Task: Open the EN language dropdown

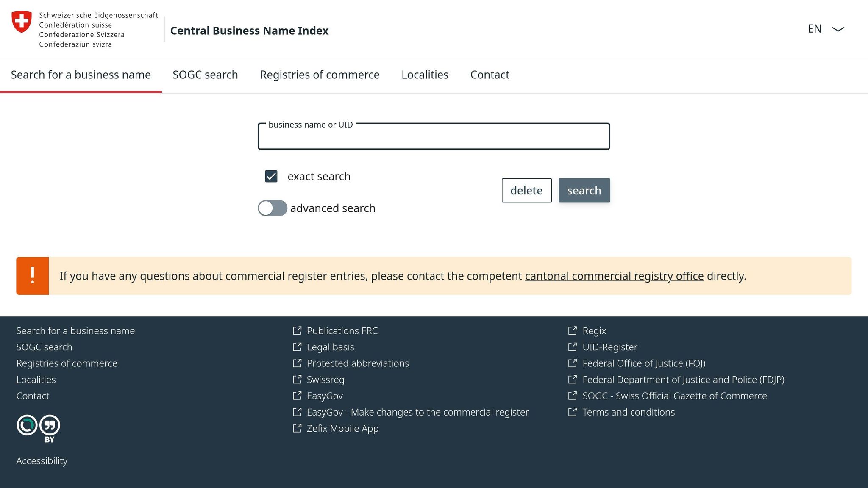Action: pyautogui.click(x=815, y=29)
